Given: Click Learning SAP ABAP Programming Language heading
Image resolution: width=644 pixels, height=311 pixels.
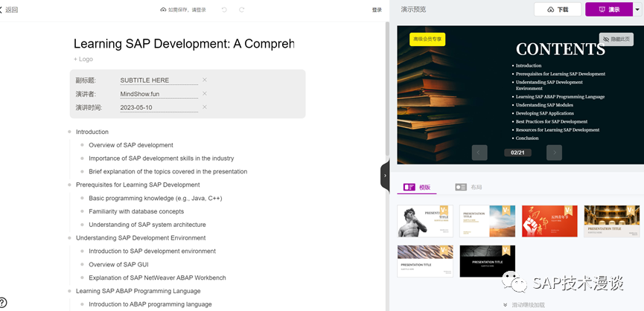Looking at the screenshot, I should (x=138, y=291).
